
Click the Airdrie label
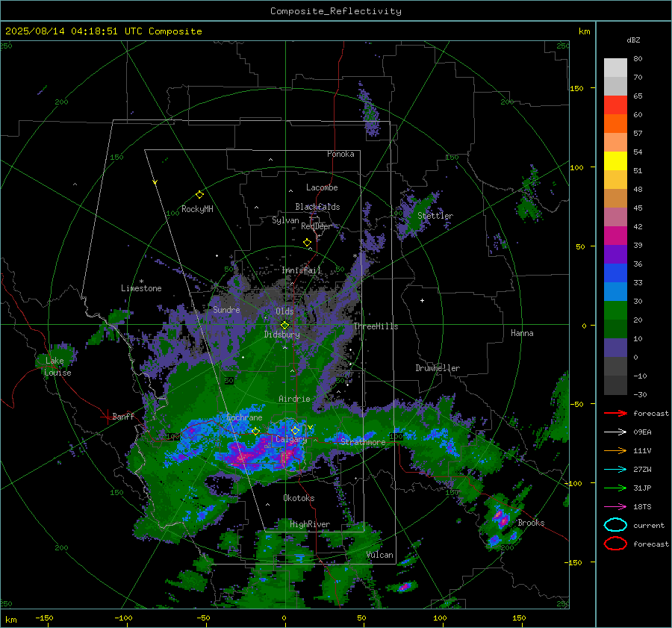[294, 399]
